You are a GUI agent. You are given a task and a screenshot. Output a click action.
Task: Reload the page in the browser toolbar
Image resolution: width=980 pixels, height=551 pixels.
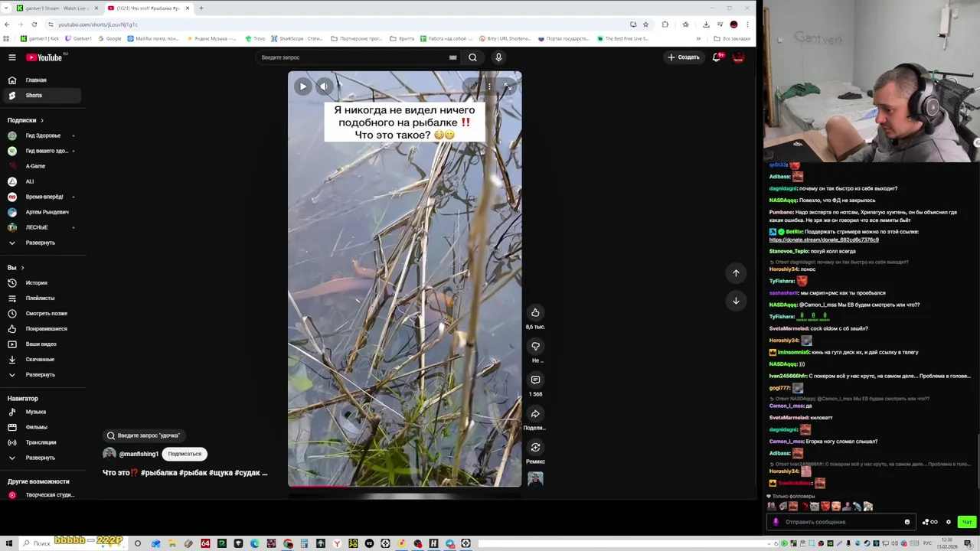pos(34,24)
